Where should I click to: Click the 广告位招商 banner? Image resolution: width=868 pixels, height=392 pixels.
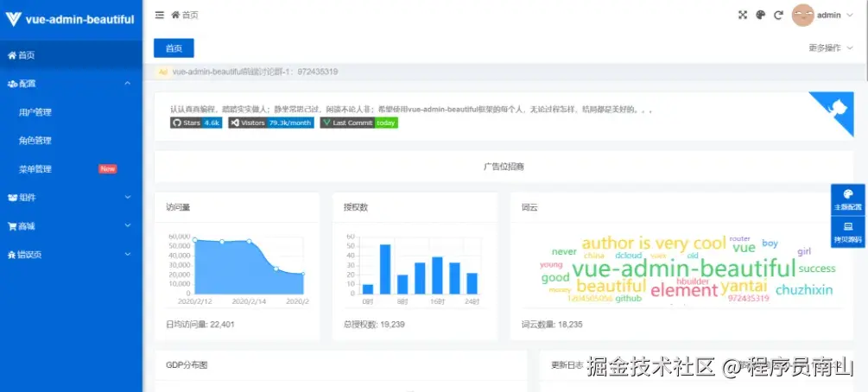point(504,167)
